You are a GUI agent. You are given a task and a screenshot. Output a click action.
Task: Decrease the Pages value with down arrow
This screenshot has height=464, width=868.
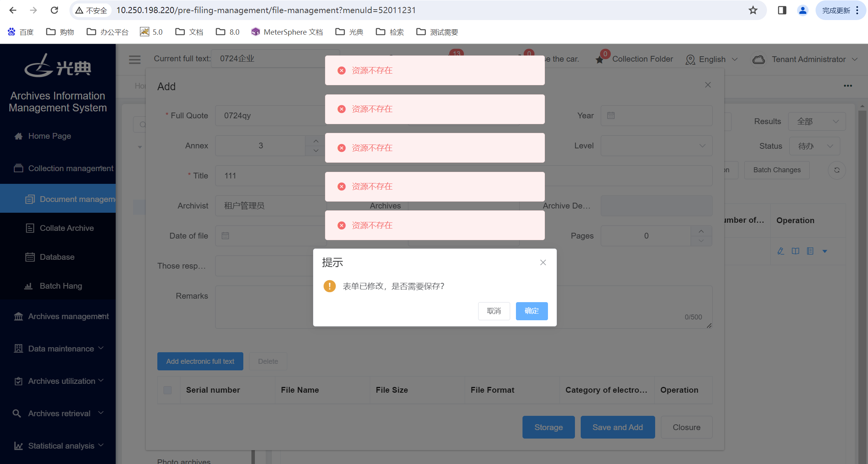[701, 241]
